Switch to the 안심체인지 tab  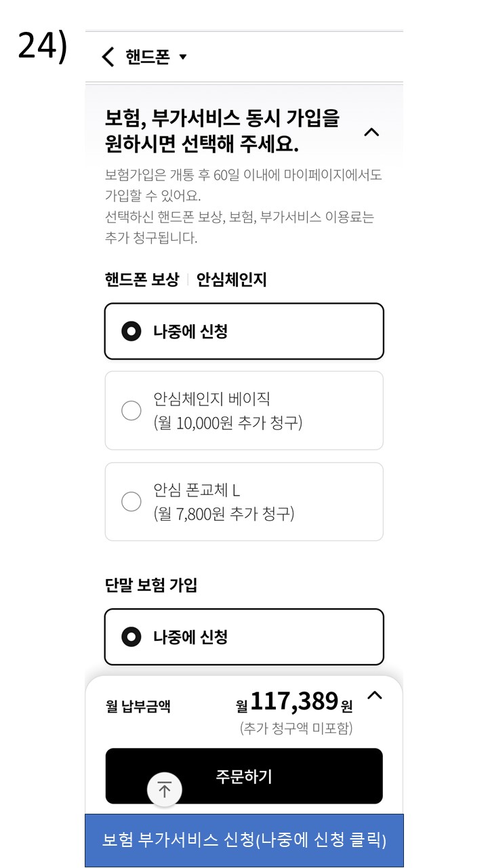231,279
